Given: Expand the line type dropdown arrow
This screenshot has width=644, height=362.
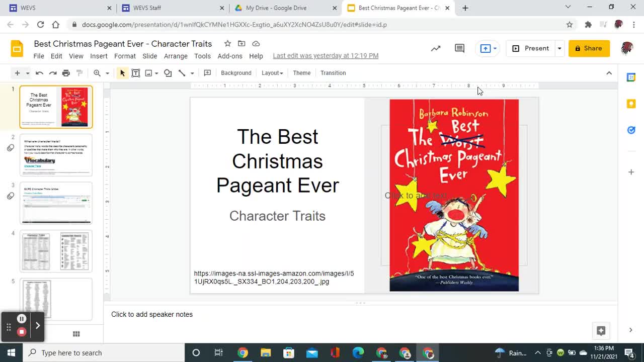Looking at the screenshot, I should [192, 73].
